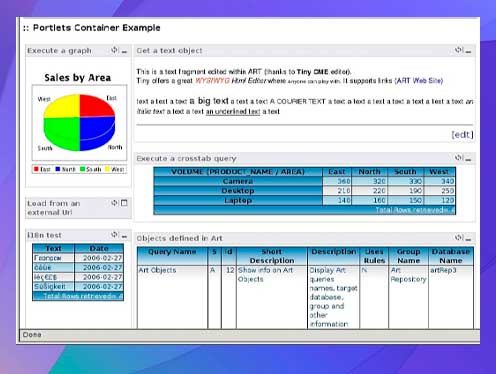Viewport: 496px width, 374px height.
Task: Expand the Load from an external Url portlet
Action: [x=124, y=203]
